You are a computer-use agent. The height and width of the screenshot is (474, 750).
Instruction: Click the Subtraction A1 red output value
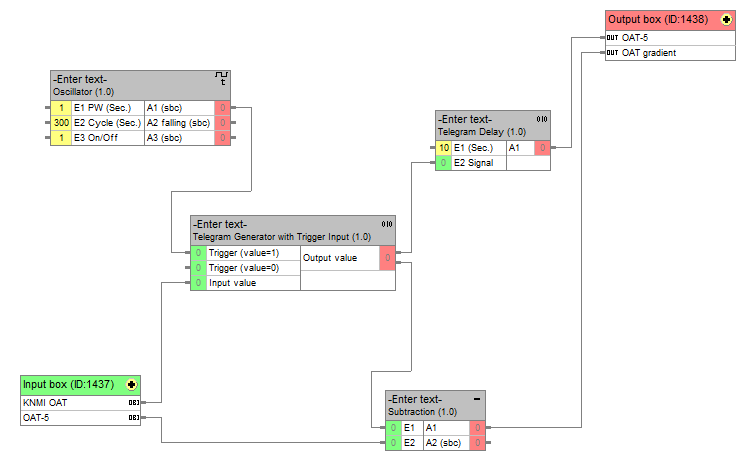477,428
